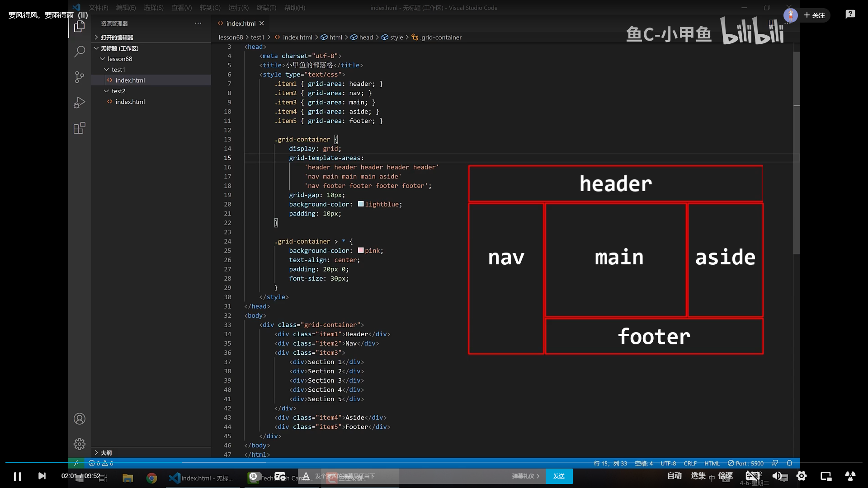This screenshot has width=868, height=488.
Task: Open the Run and Debug view
Action: [80, 103]
